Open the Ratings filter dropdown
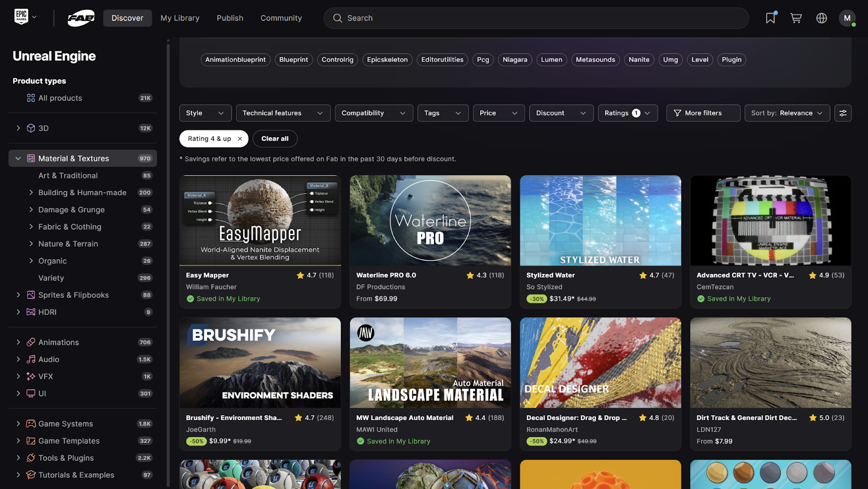868x489 pixels. [627, 113]
